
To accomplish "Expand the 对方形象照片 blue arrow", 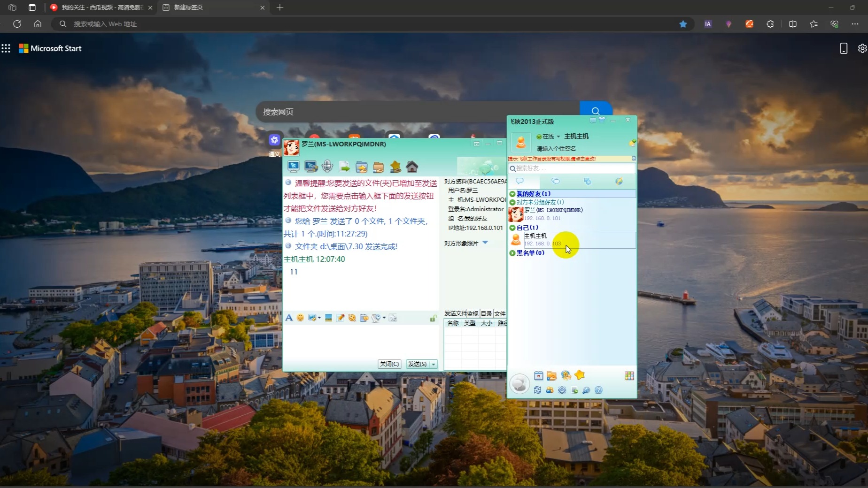I will point(485,243).
